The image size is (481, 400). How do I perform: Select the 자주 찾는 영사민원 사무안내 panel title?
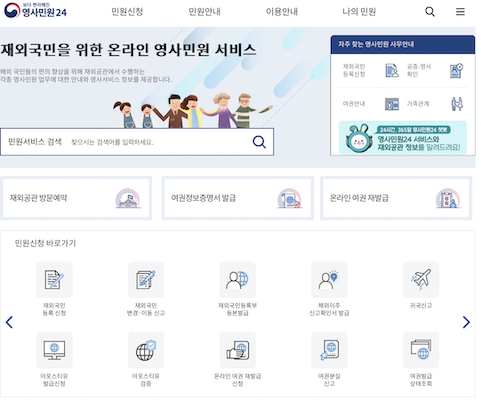point(376,44)
